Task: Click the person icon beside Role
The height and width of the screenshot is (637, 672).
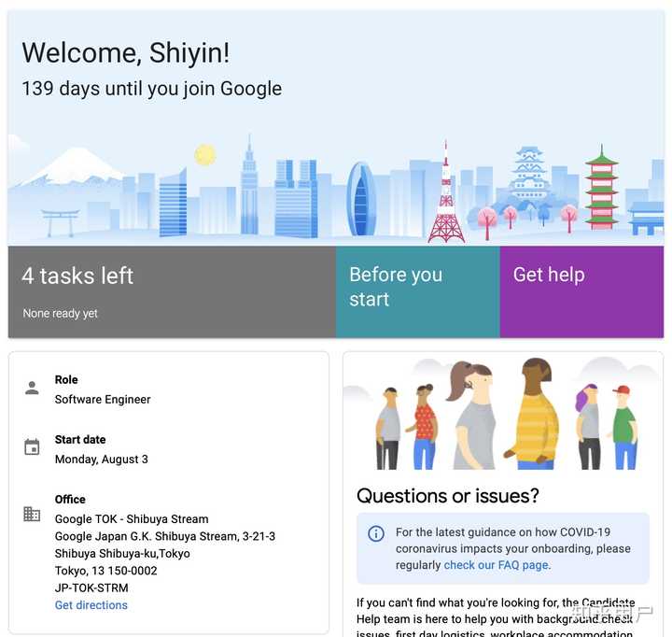Action: [x=32, y=388]
